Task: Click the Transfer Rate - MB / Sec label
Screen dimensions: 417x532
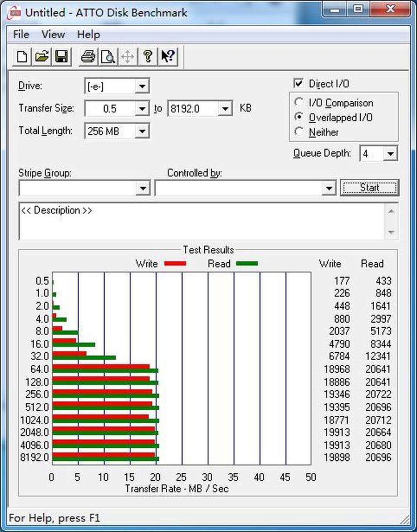Action: click(177, 489)
